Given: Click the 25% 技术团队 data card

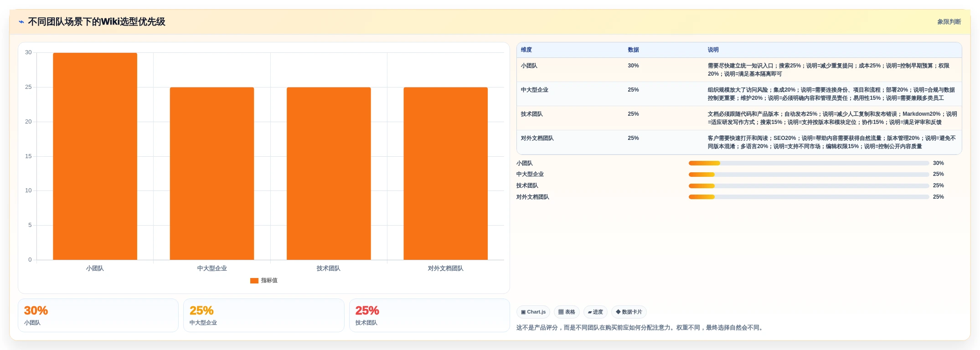Looking at the screenshot, I should pos(429,315).
